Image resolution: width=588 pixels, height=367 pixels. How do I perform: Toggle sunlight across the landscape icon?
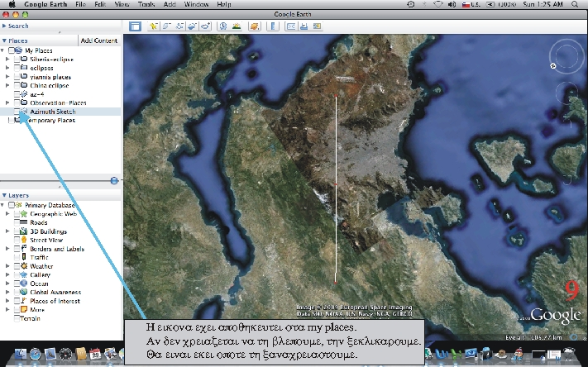coord(237,26)
